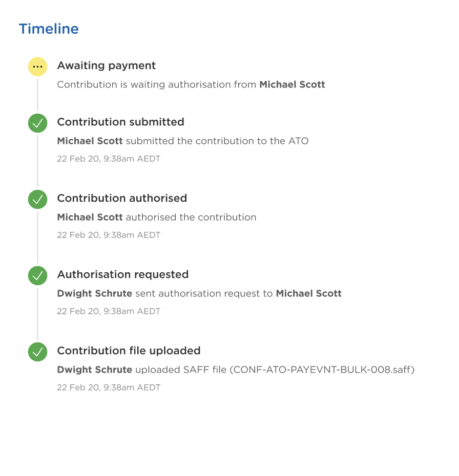Click Dwight Schrute in uploaded SAFF file line

(94, 370)
